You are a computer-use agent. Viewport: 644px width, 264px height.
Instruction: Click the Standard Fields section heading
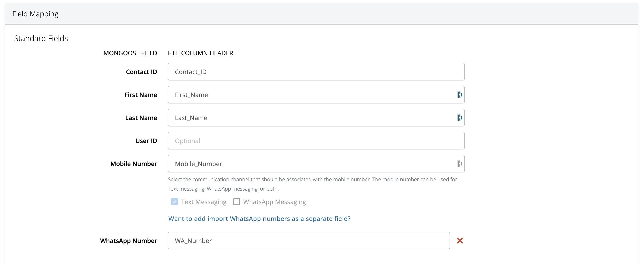pyautogui.click(x=41, y=38)
